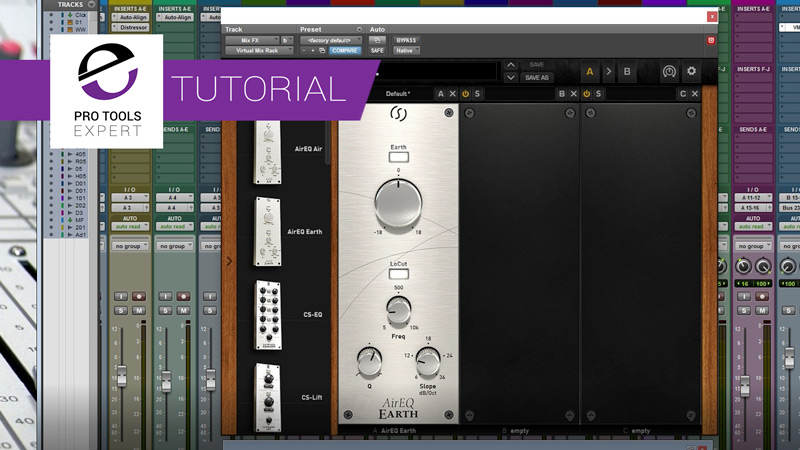The image size is (800, 450).
Task: Toggle plug-in BYPASS
Action: click(406, 40)
